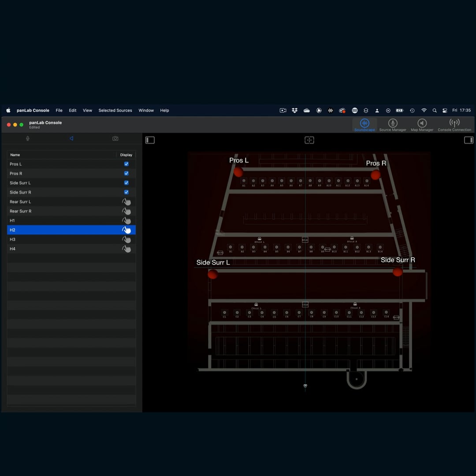Click the hand icon in H1 row
Viewport: 476px width, 476px height.
[x=126, y=221]
